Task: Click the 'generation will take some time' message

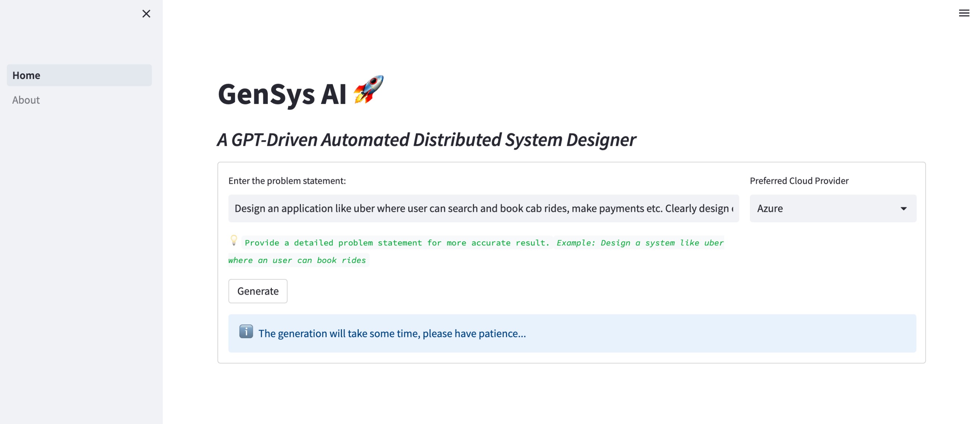Action: [x=392, y=333]
